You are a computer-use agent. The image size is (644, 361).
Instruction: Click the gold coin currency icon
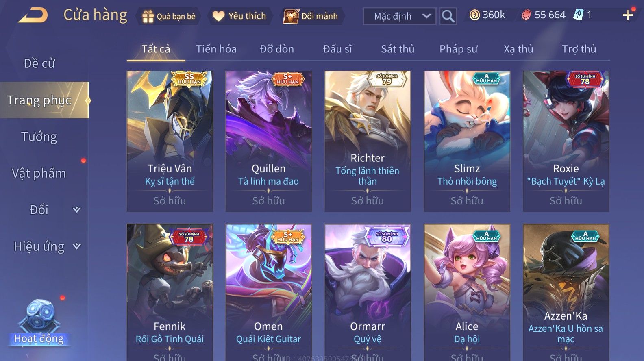pyautogui.click(x=474, y=15)
